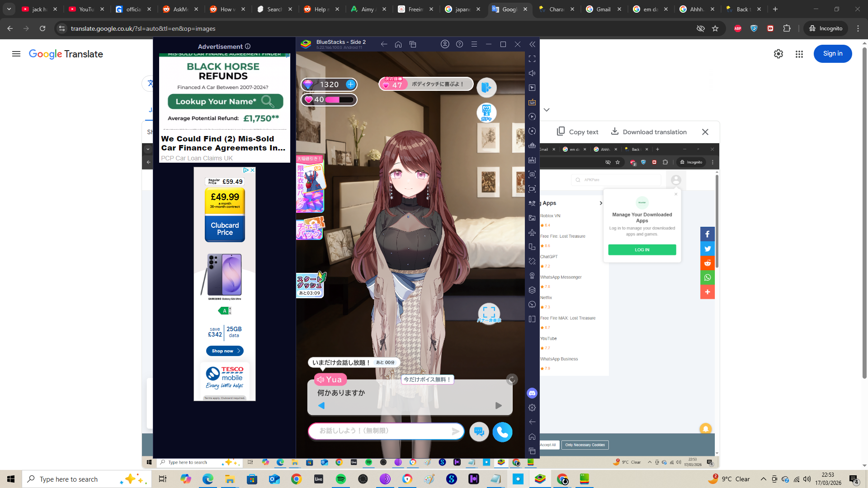
Task: Open File Explorer from the Windows taskbar
Action: pos(230,479)
